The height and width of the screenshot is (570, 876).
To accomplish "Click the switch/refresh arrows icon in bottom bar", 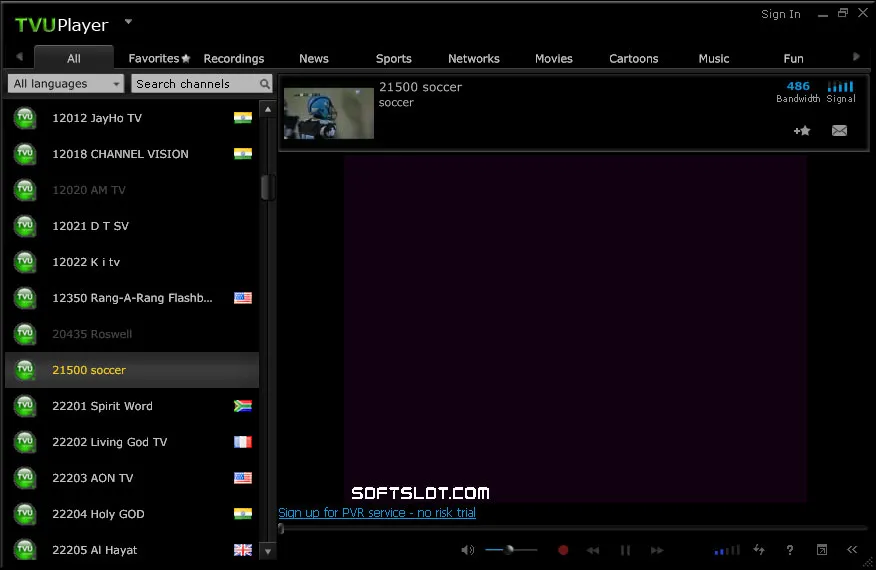I will [759, 550].
